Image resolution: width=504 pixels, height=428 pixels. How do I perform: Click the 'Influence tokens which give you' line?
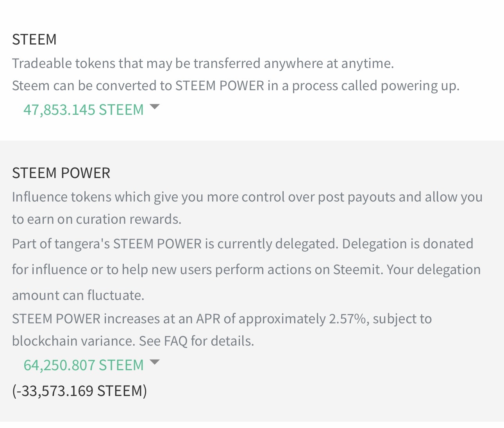click(x=247, y=197)
